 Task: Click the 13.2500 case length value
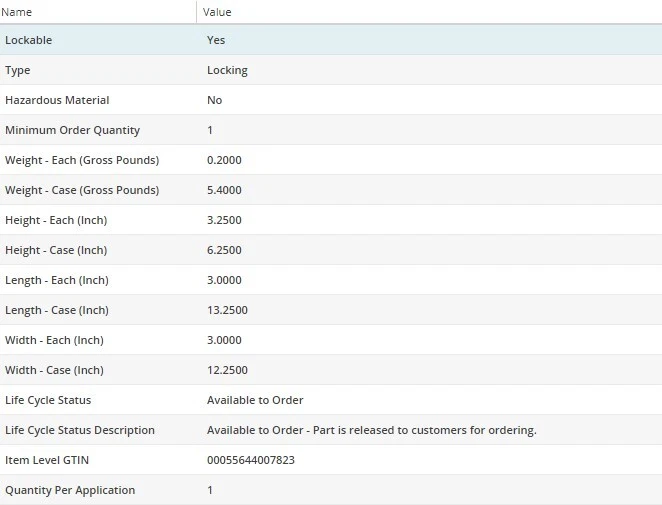coord(227,310)
